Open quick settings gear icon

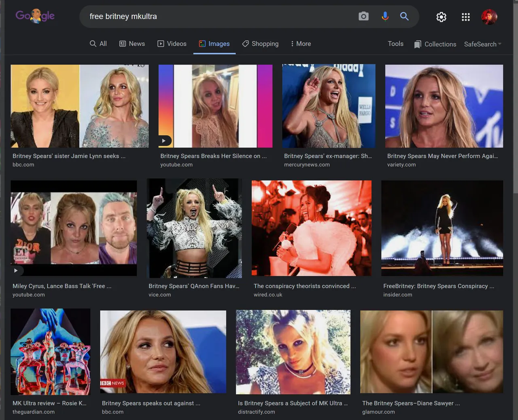441,17
